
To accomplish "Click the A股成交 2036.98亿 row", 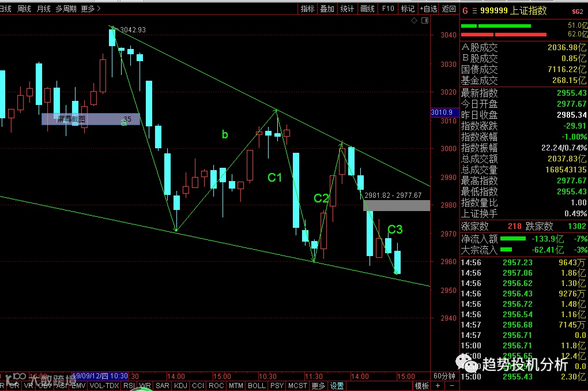I will pos(523,47).
